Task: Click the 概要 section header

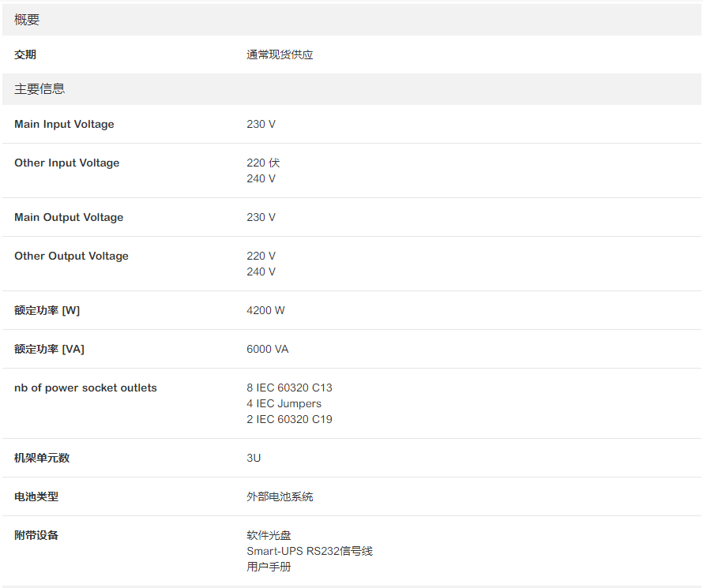Action: (x=27, y=20)
